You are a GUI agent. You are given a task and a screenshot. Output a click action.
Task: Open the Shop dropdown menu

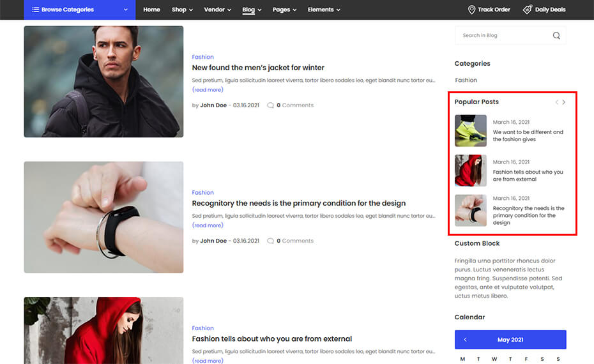pos(182,10)
